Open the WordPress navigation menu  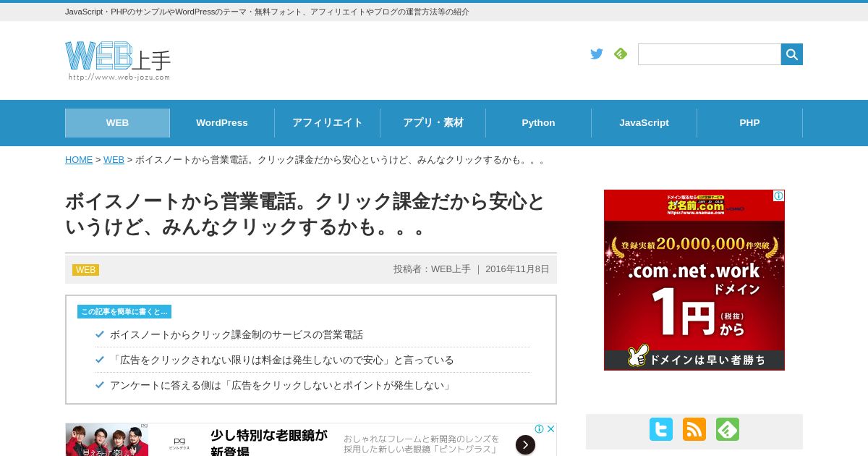click(222, 123)
